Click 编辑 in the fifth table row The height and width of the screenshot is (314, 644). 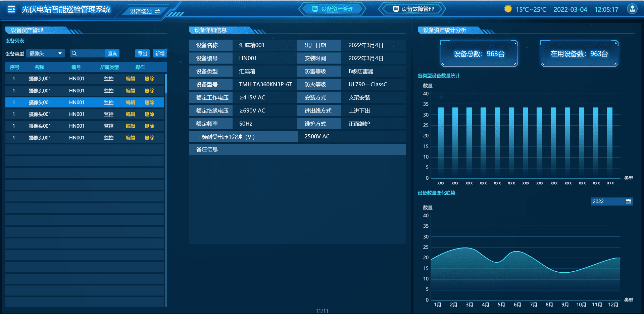pos(131,126)
